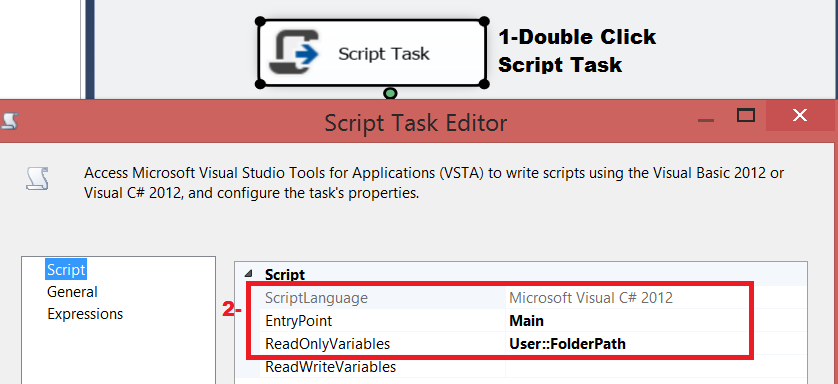Switch to the Expressions page
Image resolution: width=838 pixels, height=384 pixels.
(85, 314)
